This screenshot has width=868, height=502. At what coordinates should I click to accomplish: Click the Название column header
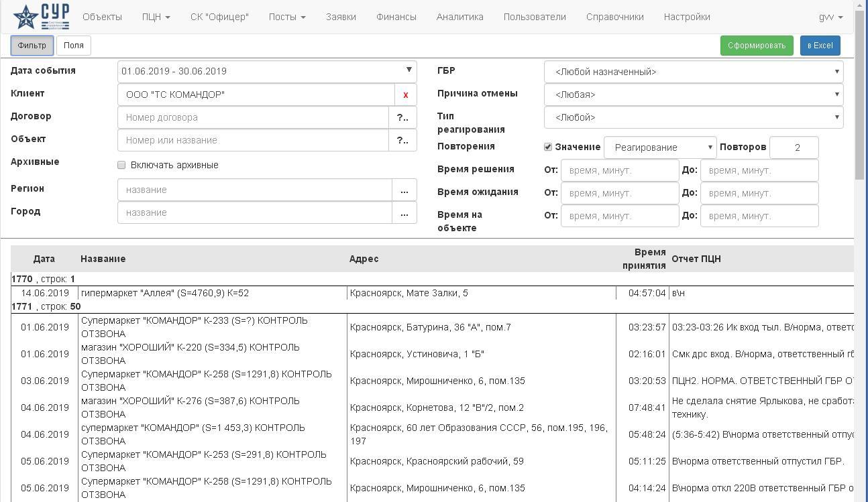[103, 259]
